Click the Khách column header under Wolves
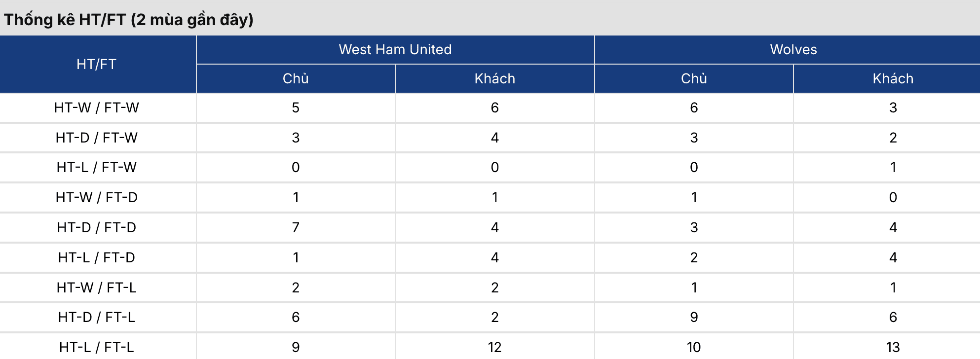The width and height of the screenshot is (980, 359). click(x=893, y=78)
